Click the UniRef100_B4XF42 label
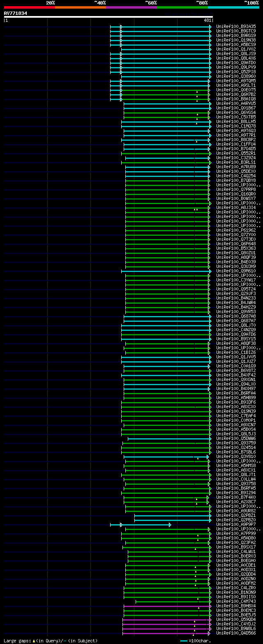Screen dimensions: 263x644 pyautogui.click(x=236, y=375)
